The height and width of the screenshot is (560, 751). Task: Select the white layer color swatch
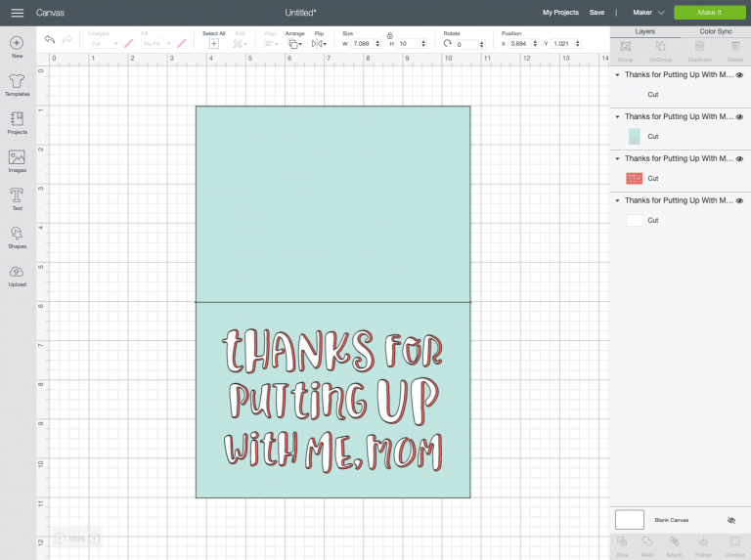pyautogui.click(x=634, y=220)
